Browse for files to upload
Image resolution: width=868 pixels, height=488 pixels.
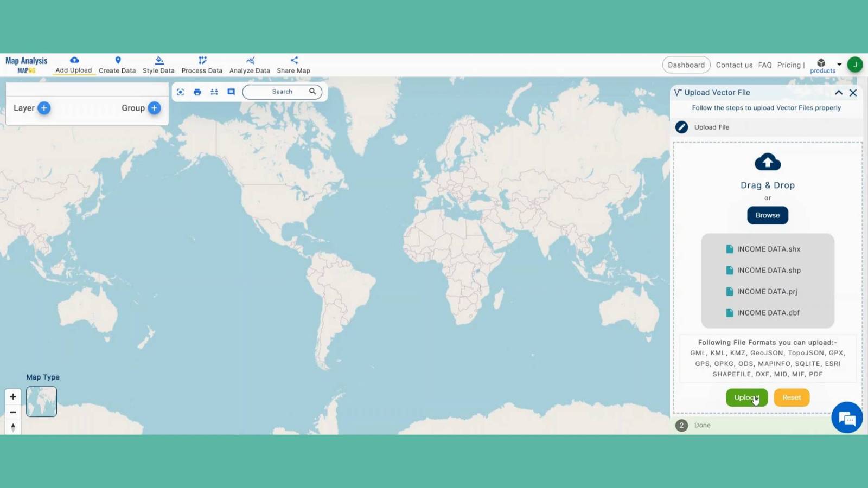(x=768, y=215)
